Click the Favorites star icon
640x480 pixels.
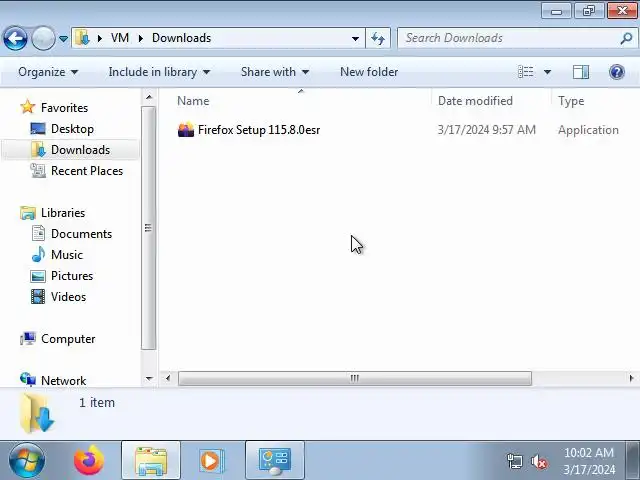[x=28, y=107]
